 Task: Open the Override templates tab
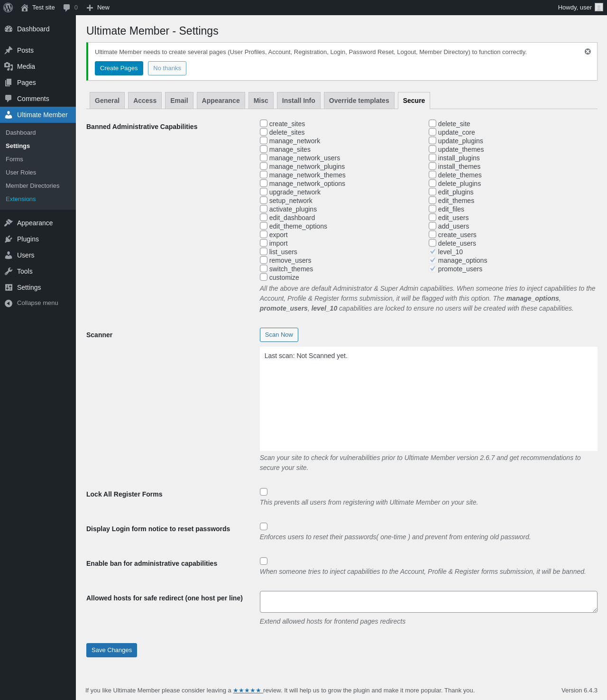(x=359, y=101)
